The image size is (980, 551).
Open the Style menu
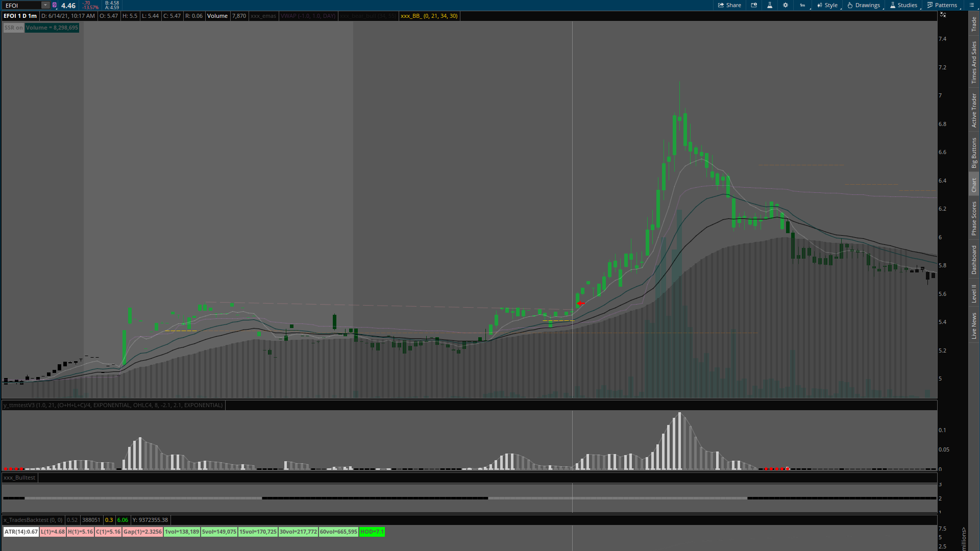point(827,5)
